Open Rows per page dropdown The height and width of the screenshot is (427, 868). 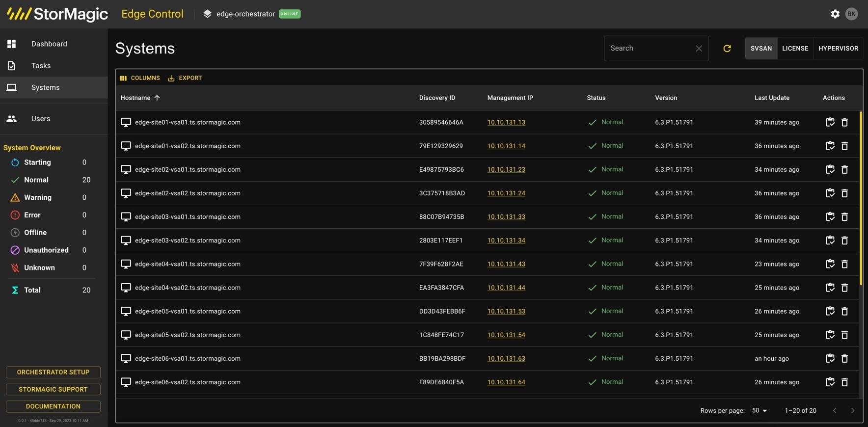tap(759, 411)
